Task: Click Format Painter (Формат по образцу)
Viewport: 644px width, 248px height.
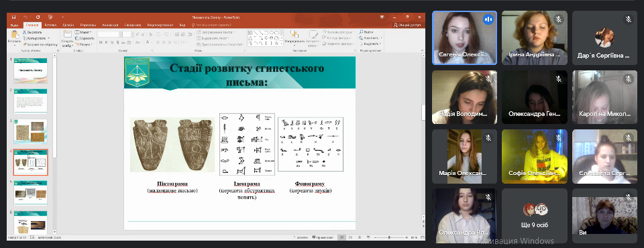Action: click(40, 44)
